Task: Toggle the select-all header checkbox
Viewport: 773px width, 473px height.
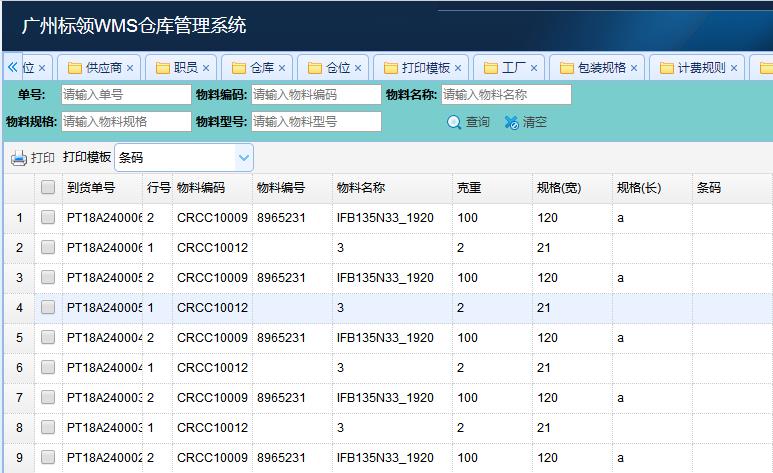Action: pyautogui.click(x=48, y=187)
